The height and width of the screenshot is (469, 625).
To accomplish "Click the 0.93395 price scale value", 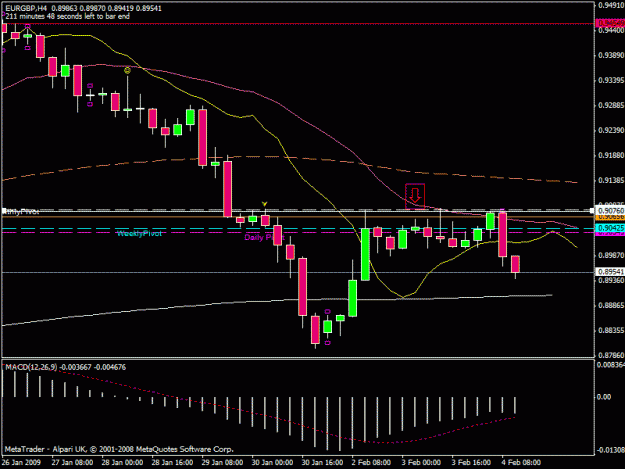I will click(611, 80).
